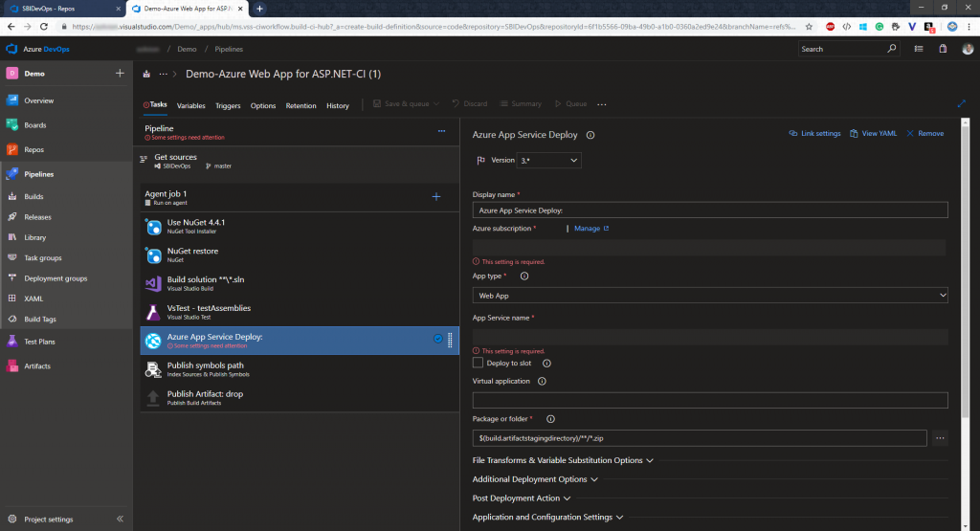Open Save & queue dropdown
Image resolution: width=980 pixels, height=531 pixels.
pyautogui.click(x=406, y=103)
